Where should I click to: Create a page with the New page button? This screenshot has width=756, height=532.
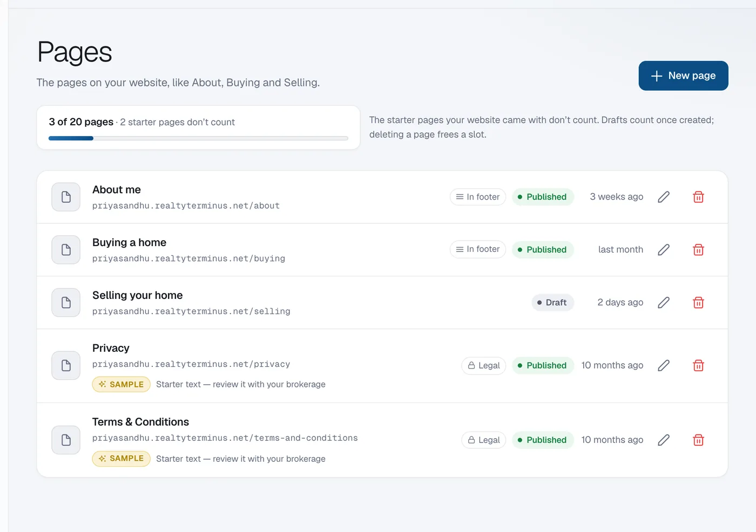(x=684, y=76)
